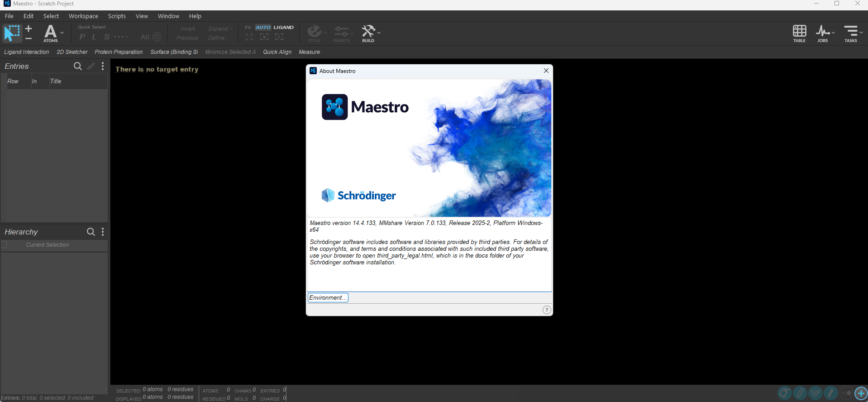Open the project Table panel
Image resolution: width=868 pixels, height=402 pixels.
tap(799, 33)
